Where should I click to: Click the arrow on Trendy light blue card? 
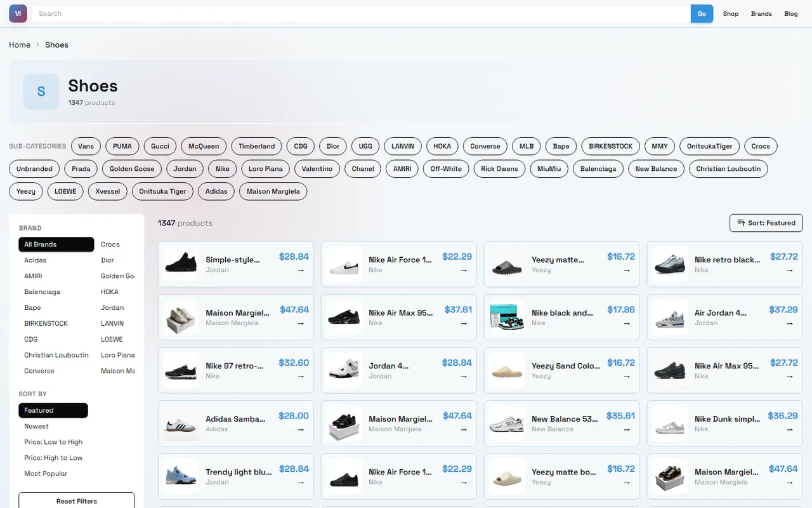tap(301, 483)
